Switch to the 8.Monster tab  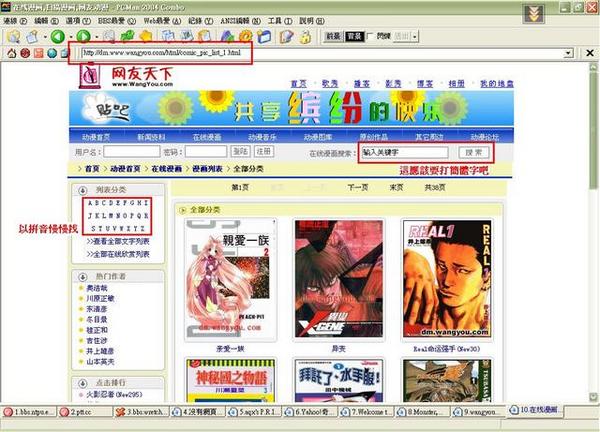click(x=423, y=412)
